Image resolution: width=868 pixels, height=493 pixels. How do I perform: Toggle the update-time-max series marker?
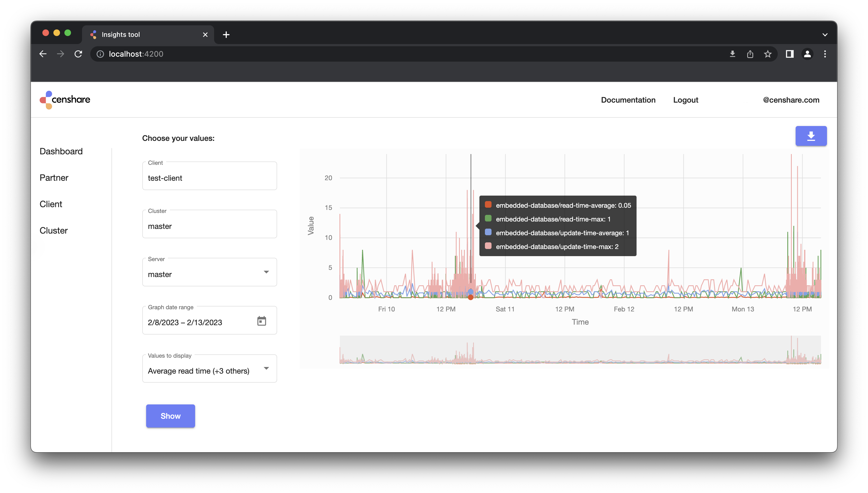(488, 246)
